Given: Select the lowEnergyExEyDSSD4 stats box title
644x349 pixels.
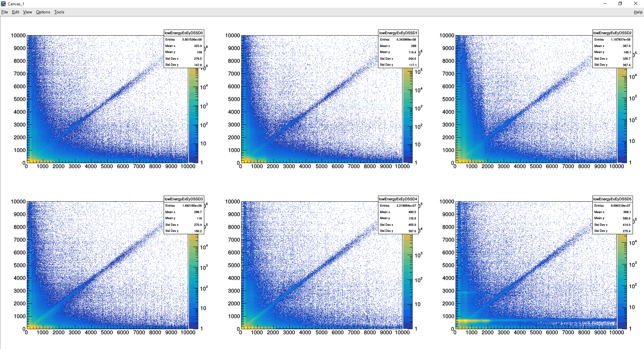Looking at the screenshot, I should (x=398, y=199).
